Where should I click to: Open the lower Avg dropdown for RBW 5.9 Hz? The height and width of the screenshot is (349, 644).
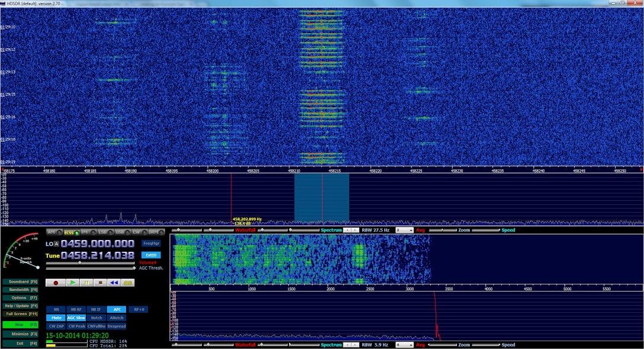pos(404,345)
